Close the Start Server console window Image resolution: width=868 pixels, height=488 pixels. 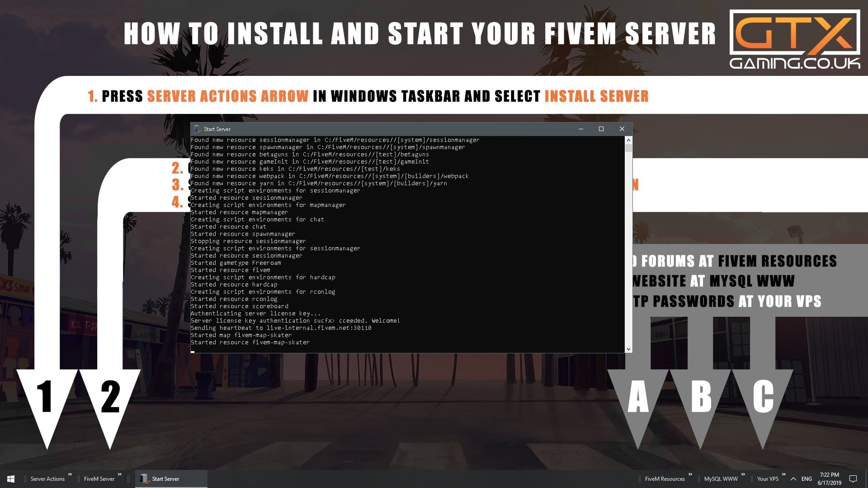click(622, 129)
